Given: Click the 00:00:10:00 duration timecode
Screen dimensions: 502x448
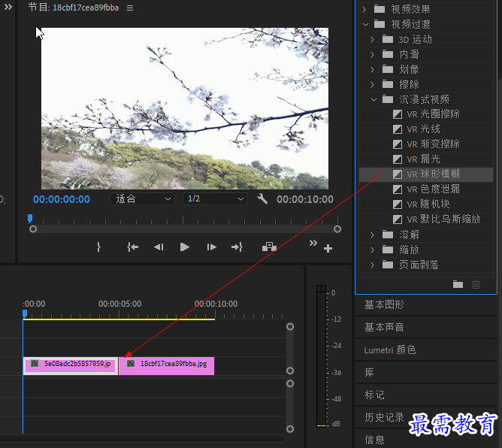Looking at the screenshot, I should coord(305,199).
